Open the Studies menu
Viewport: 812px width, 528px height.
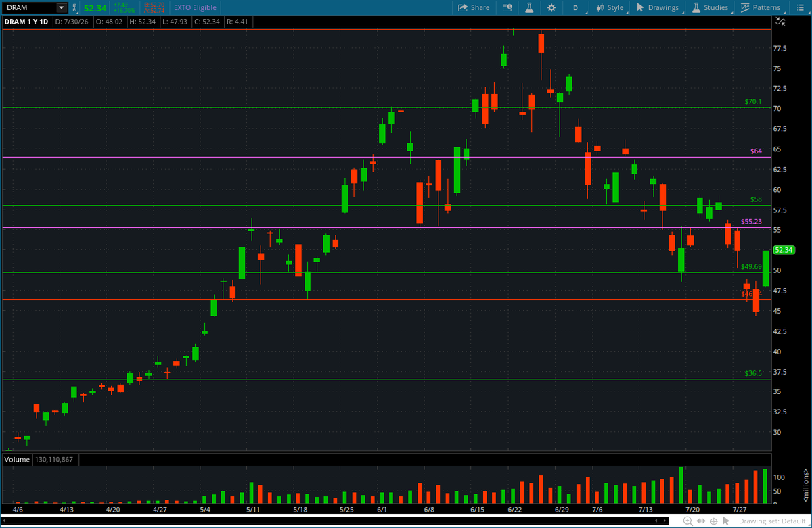tap(710, 7)
